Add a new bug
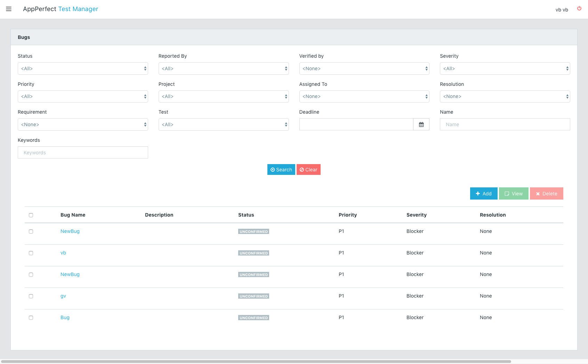This screenshot has height=364, width=588. click(484, 194)
